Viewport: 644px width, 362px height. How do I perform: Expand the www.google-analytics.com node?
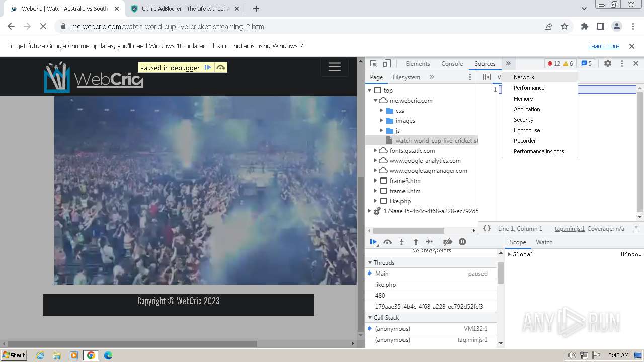[x=375, y=161]
